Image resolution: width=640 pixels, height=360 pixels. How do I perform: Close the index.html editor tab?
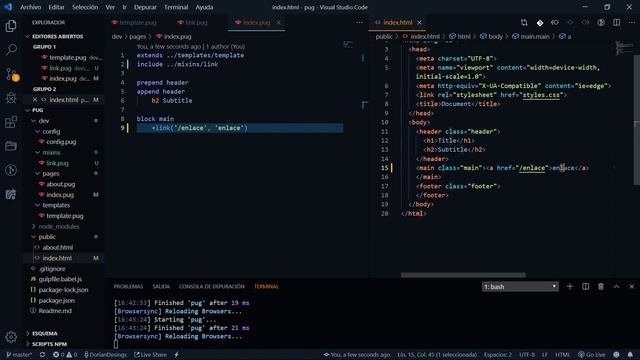419,22
